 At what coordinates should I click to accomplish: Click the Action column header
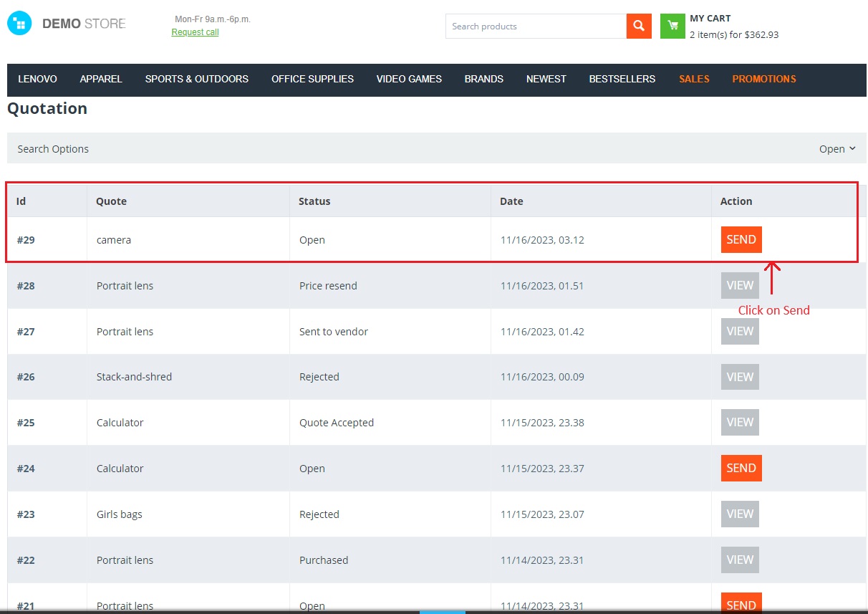coord(736,201)
